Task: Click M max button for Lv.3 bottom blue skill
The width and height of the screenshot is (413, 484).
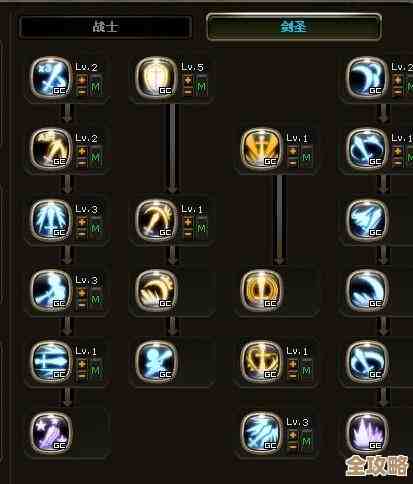Action: pos(306,442)
